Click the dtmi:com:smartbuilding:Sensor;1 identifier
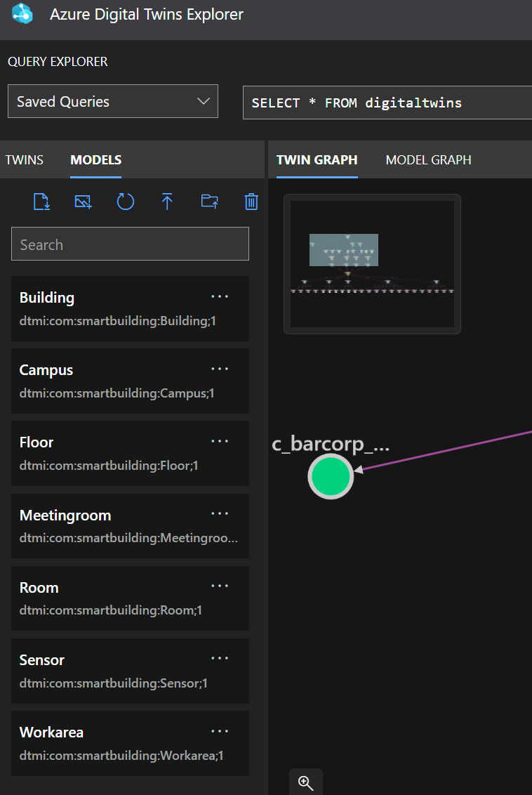The image size is (532, 795). pyautogui.click(x=114, y=683)
